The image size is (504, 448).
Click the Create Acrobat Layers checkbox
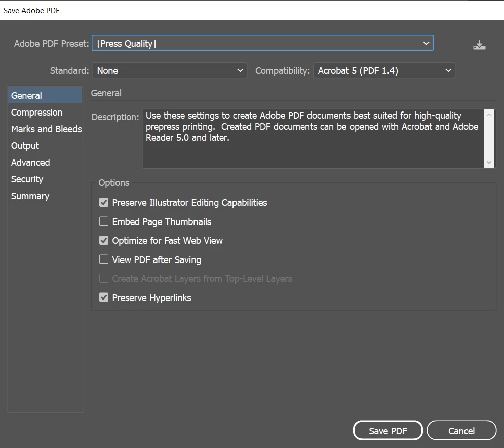[x=104, y=278]
